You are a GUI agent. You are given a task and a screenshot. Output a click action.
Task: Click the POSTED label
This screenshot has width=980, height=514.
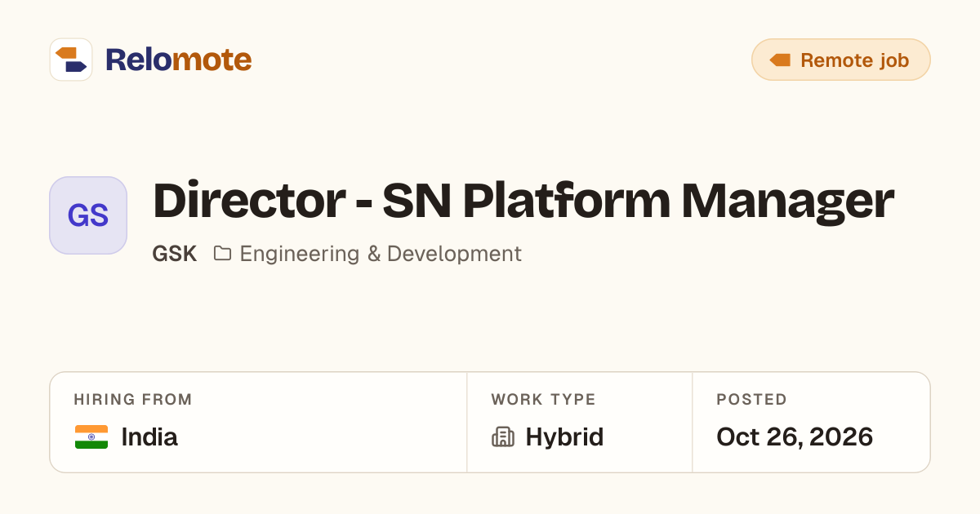[751, 400]
